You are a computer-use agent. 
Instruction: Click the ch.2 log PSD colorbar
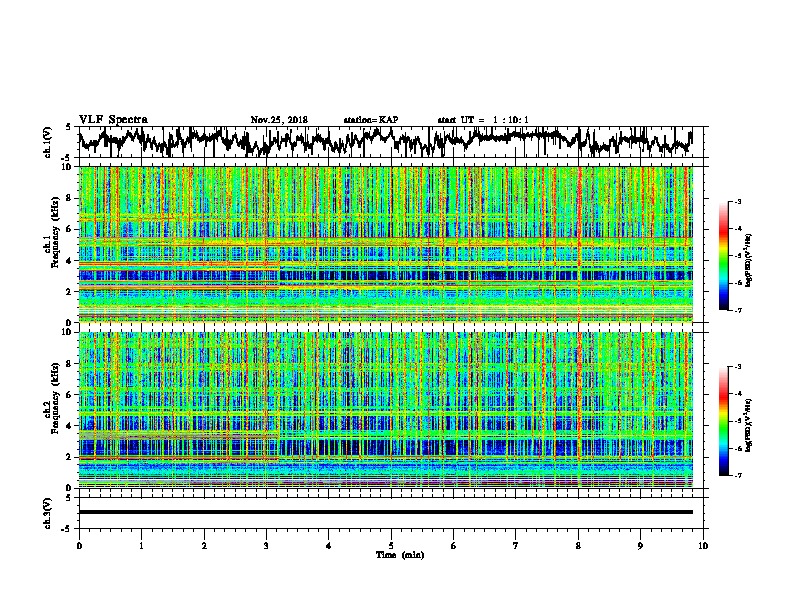click(723, 421)
